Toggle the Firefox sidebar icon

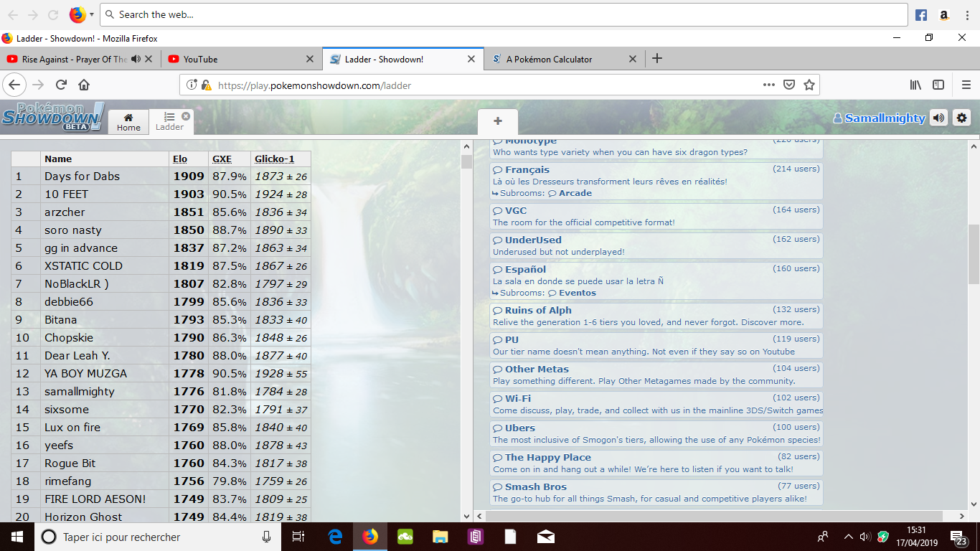(938, 85)
